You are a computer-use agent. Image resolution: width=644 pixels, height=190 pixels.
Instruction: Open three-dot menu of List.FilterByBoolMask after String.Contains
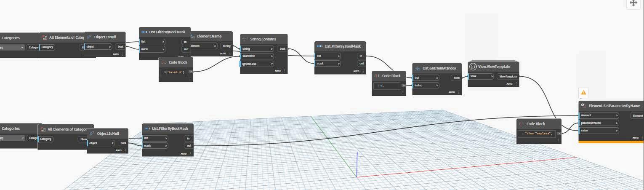[x=362, y=71]
